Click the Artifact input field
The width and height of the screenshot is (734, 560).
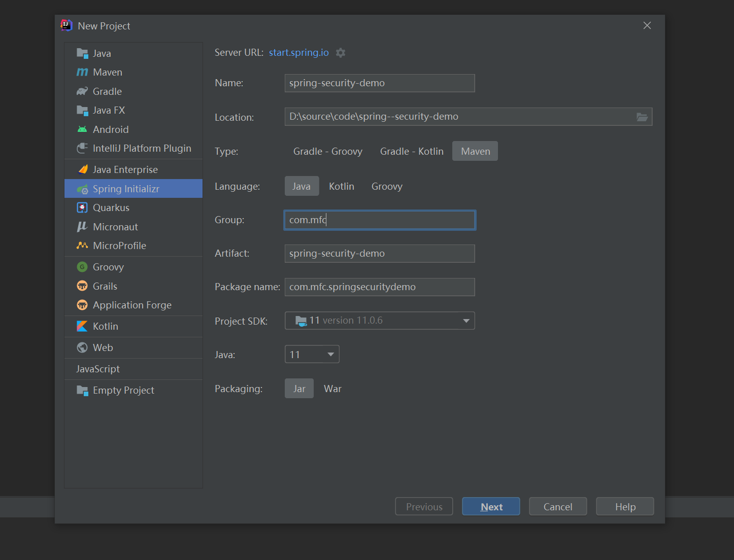click(380, 254)
